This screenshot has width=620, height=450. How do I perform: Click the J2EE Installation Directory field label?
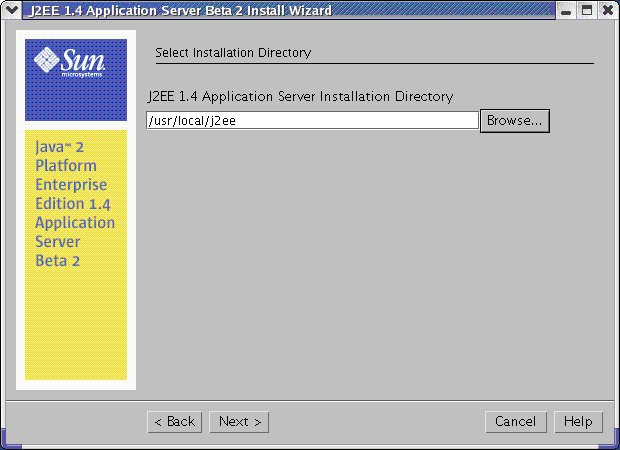(x=300, y=97)
